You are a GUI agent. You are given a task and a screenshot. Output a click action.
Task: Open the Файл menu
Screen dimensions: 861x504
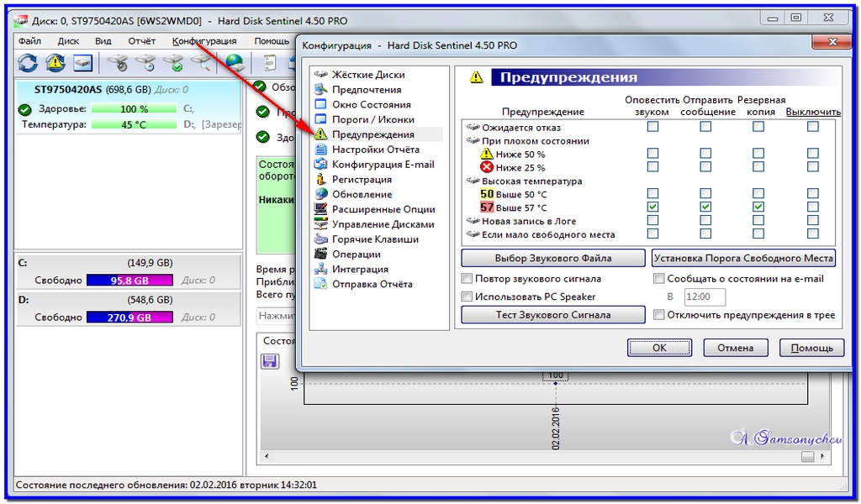29,41
